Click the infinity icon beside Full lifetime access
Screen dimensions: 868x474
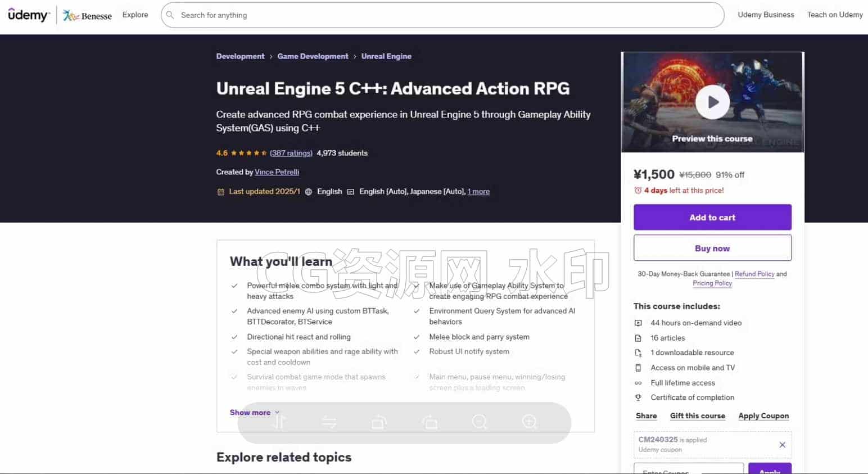click(638, 383)
